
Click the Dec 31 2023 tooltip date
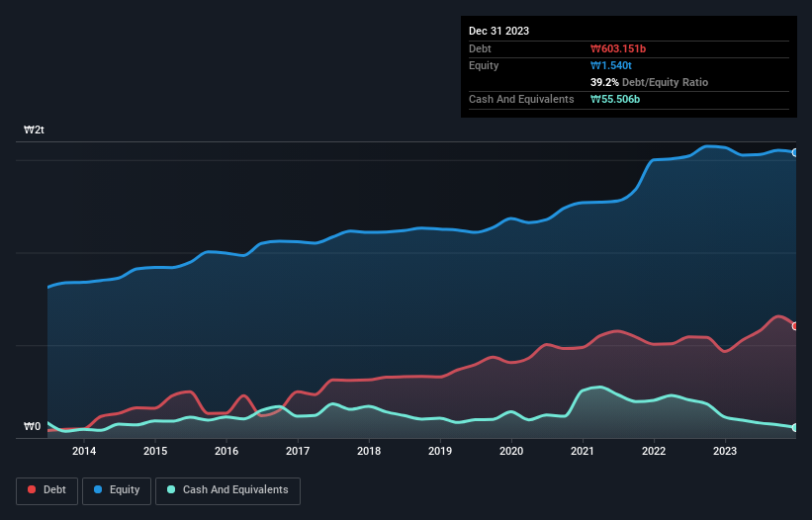[498, 31]
